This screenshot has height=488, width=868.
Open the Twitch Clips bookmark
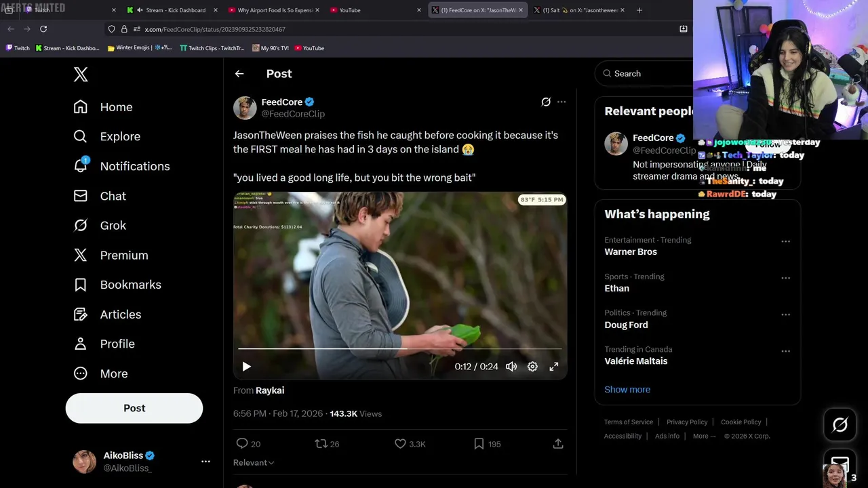click(212, 48)
